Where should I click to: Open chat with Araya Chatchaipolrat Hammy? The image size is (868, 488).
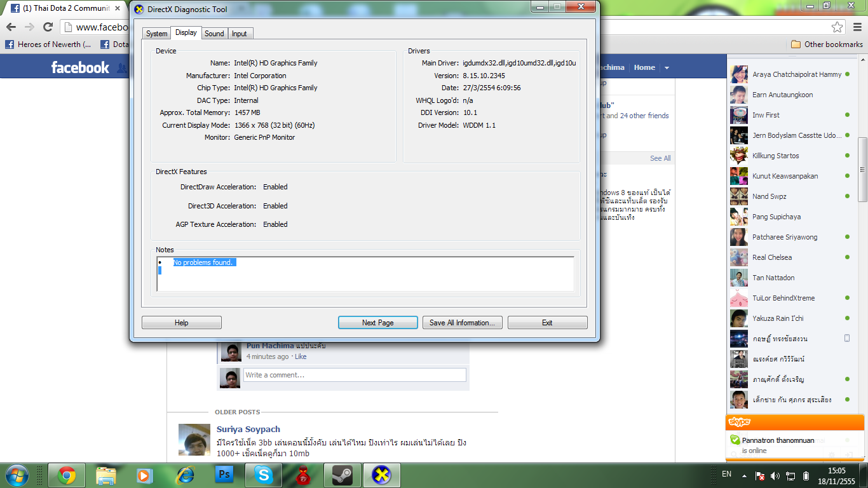coord(790,74)
